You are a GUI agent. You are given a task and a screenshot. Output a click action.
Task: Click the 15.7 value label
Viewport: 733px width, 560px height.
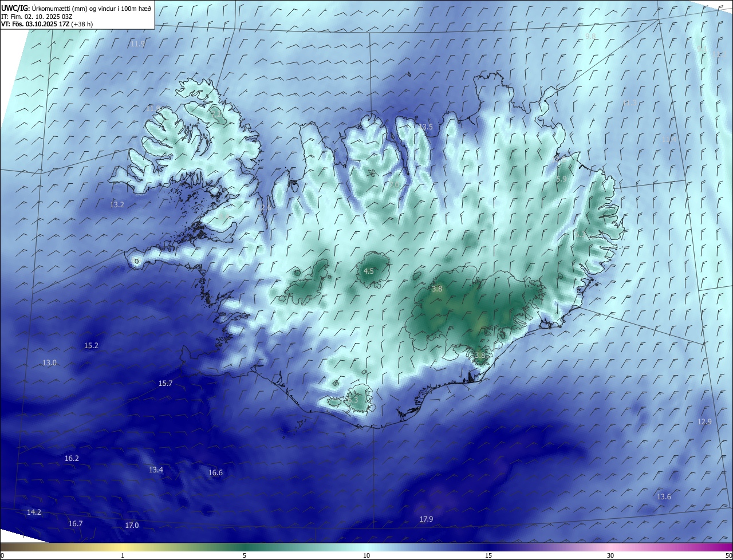tap(165, 384)
